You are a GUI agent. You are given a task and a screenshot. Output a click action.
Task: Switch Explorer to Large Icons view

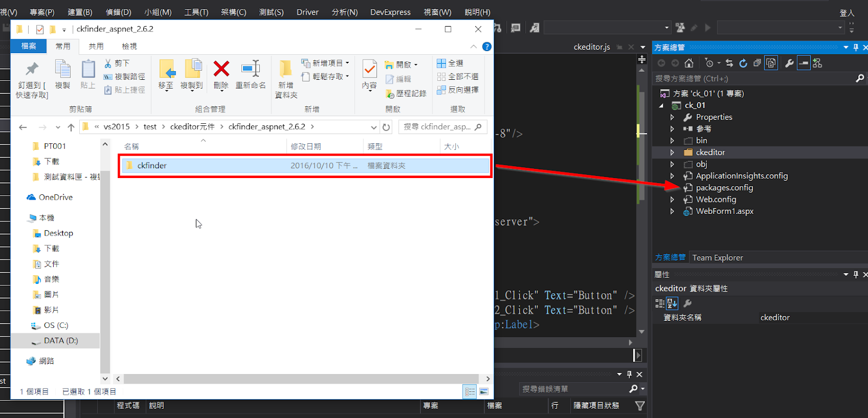click(x=484, y=391)
